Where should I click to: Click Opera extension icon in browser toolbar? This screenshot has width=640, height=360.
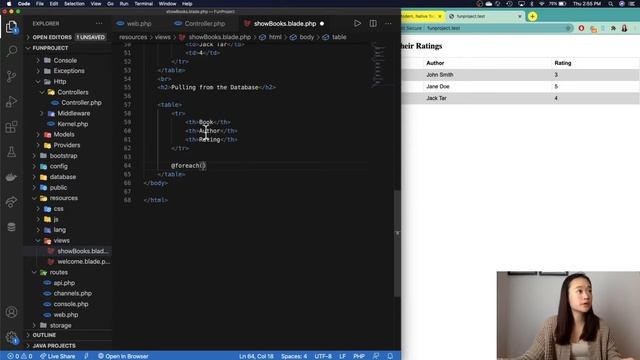point(581,28)
